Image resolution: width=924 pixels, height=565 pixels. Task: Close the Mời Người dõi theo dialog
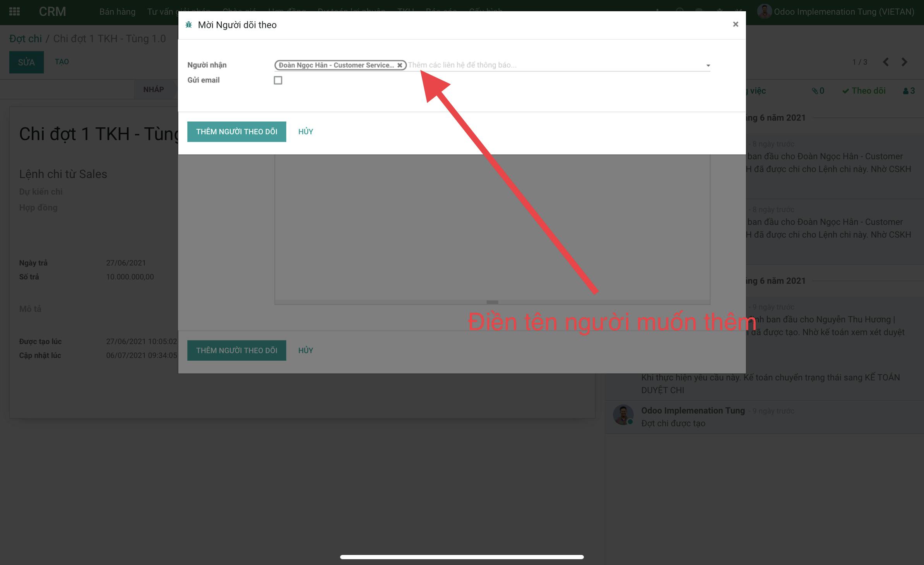[x=736, y=24]
